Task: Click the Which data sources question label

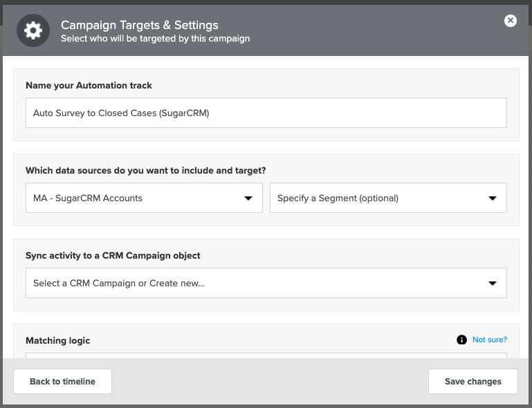Action: point(146,170)
